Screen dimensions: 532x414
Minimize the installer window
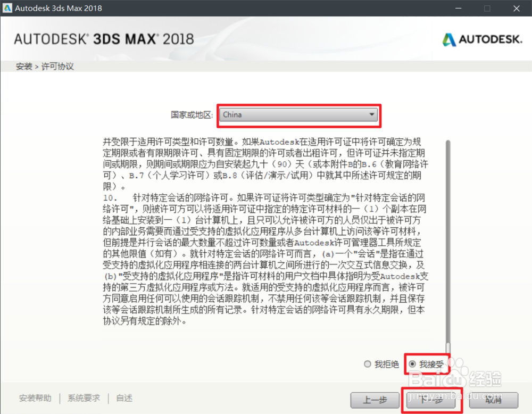click(x=459, y=8)
